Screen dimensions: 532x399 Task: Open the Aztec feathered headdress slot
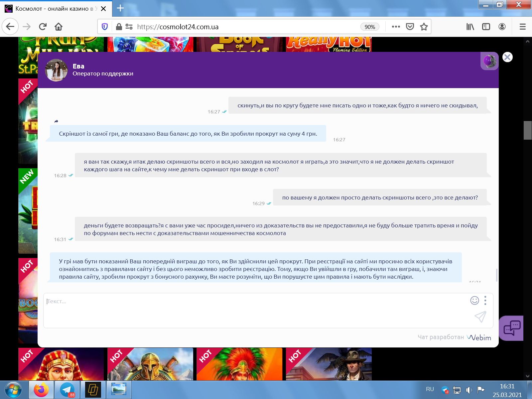[x=239, y=364]
